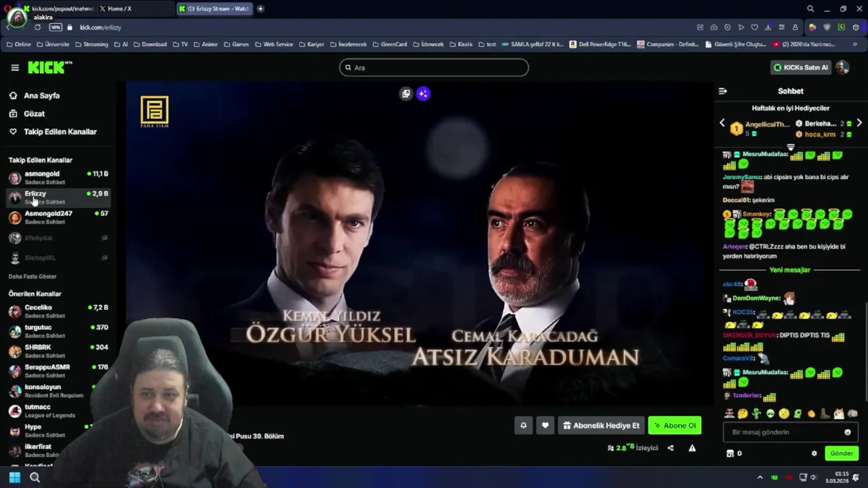Click the chat scrollbar

tap(865, 352)
